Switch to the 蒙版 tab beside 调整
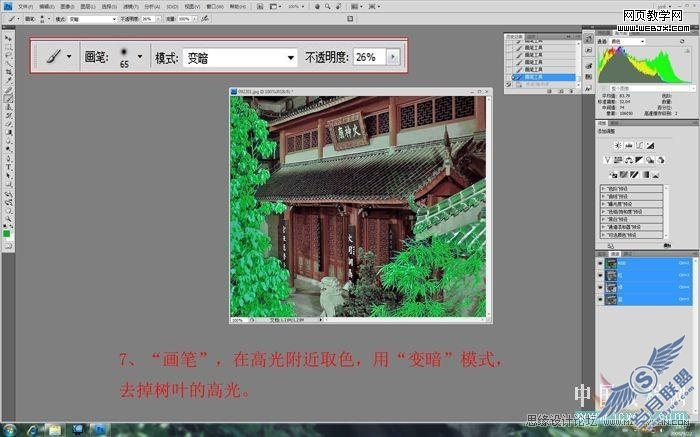The height and width of the screenshot is (437, 700). [x=614, y=123]
